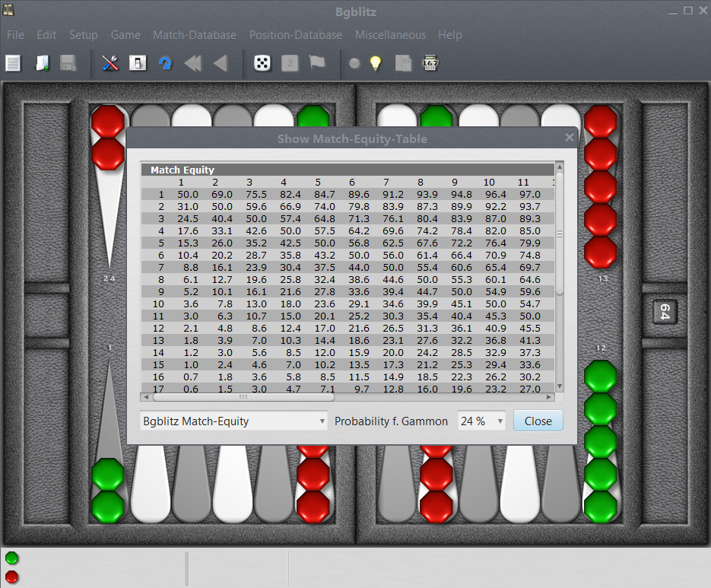711x588 pixels.
Task: Click the single back arrow icon
Action: (x=221, y=63)
